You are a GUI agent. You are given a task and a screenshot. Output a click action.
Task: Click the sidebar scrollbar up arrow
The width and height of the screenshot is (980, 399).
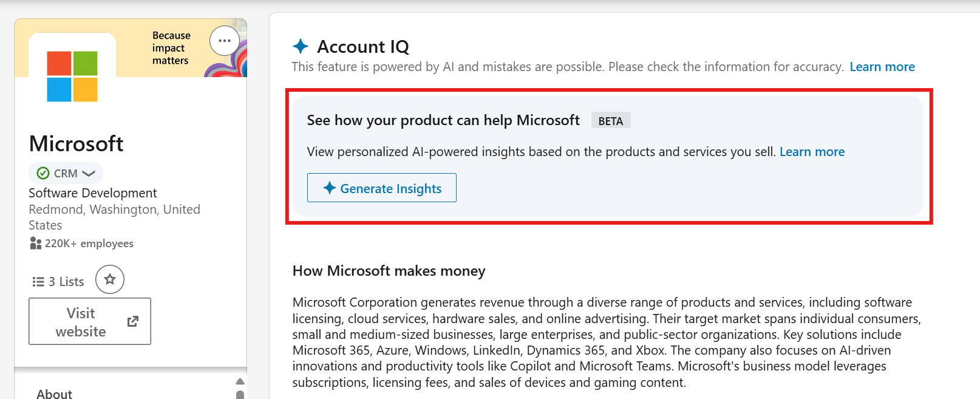(x=240, y=381)
